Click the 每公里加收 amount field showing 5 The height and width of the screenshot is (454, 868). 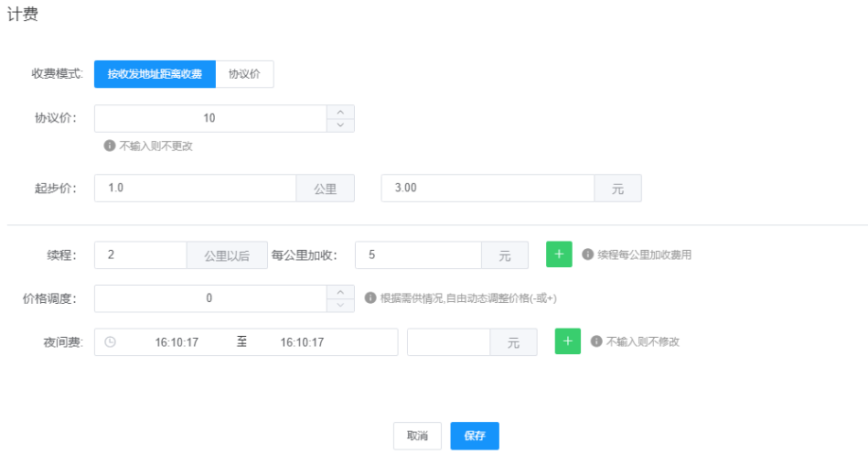pos(419,255)
